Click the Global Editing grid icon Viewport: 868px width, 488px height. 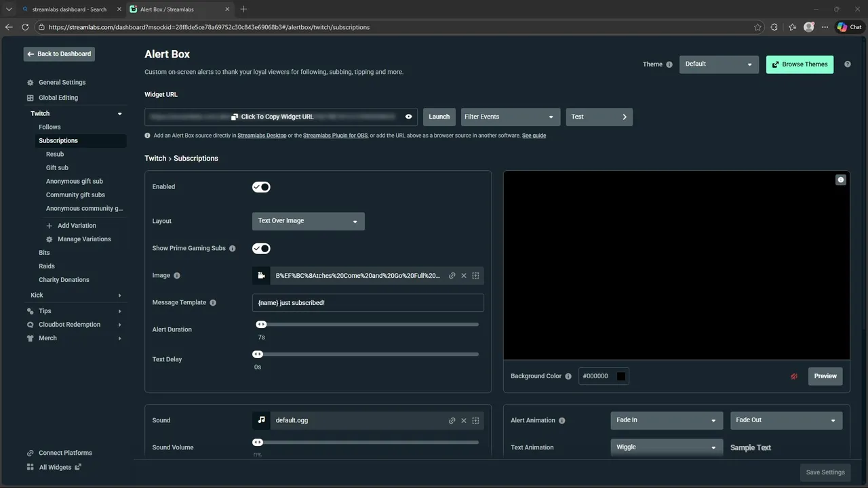pos(30,98)
